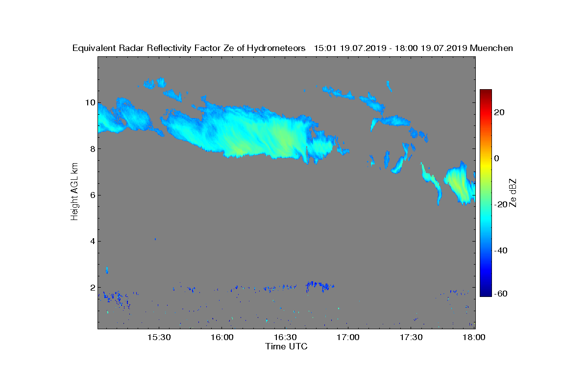
Task: Click the colorbar value -40
Action: pyautogui.click(x=501, y=250)
